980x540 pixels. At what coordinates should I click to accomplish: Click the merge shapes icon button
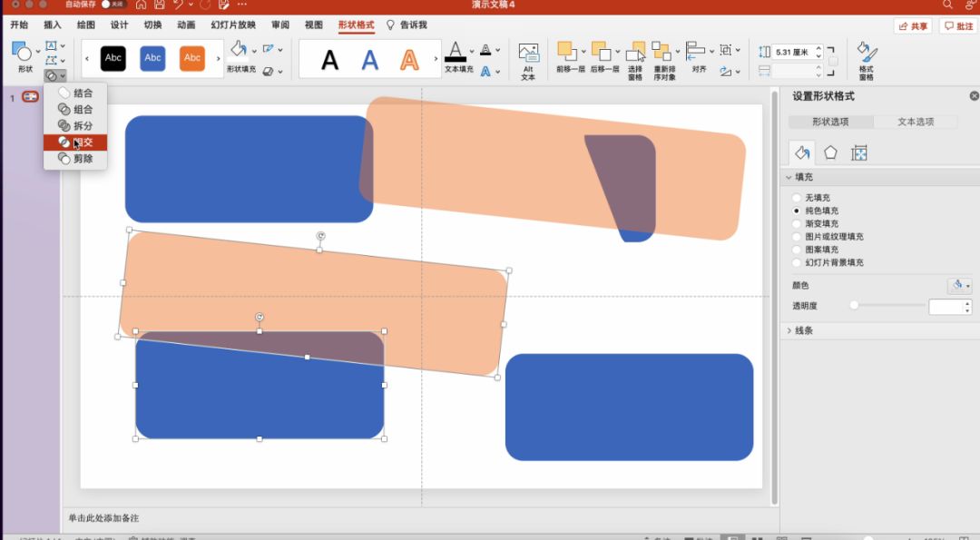(52, 75)
